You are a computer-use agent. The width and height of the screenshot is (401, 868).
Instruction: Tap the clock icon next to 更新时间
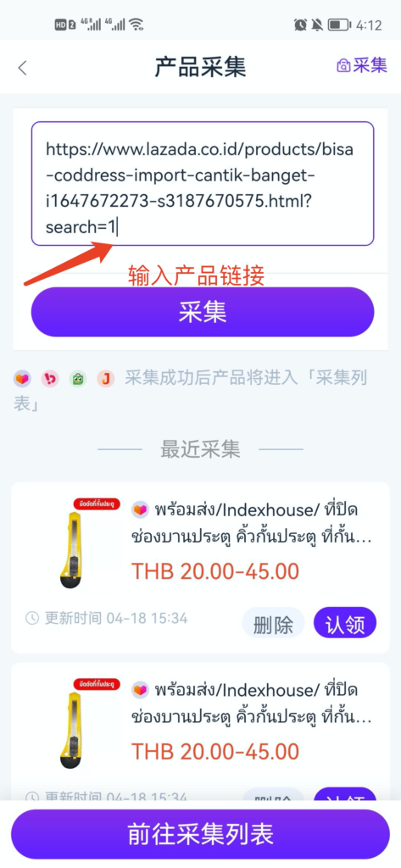click(32, 618)
